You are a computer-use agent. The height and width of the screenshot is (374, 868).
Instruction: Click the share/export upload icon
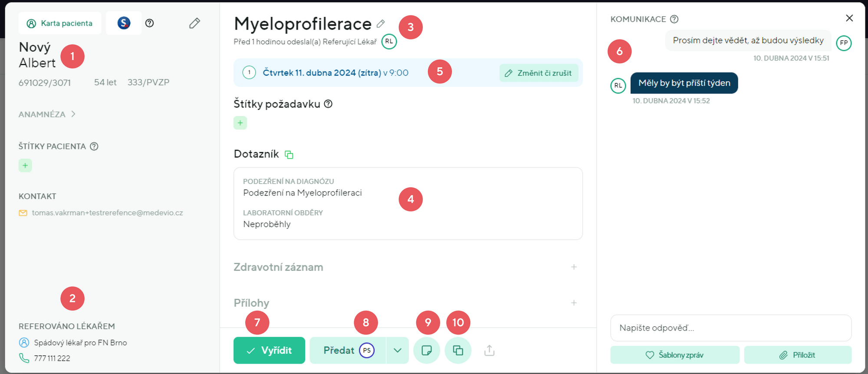(489, 350)
